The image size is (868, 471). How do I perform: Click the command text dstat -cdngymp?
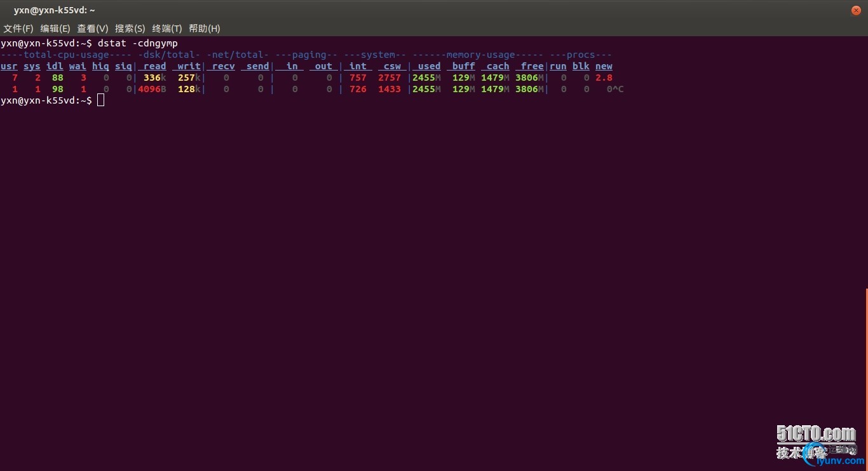[138, 43]
